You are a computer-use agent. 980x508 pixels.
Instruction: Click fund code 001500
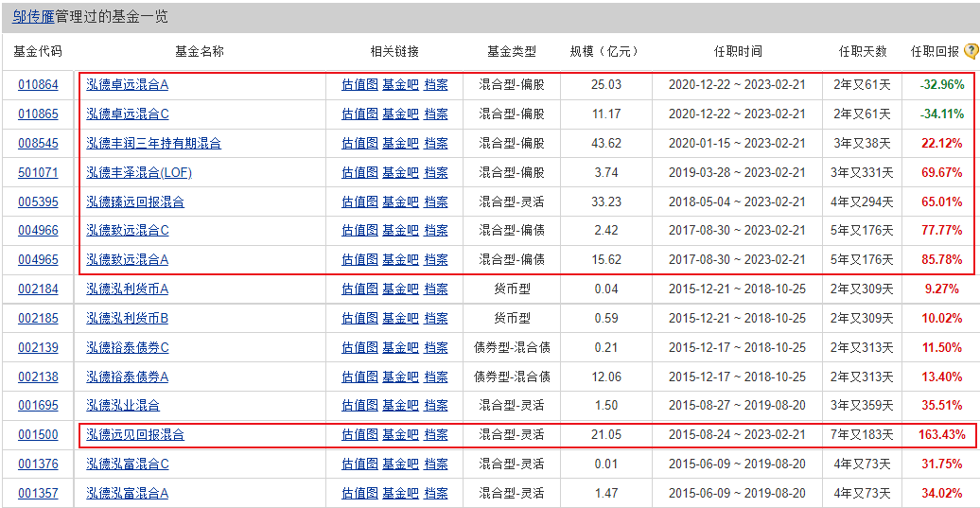38,434
